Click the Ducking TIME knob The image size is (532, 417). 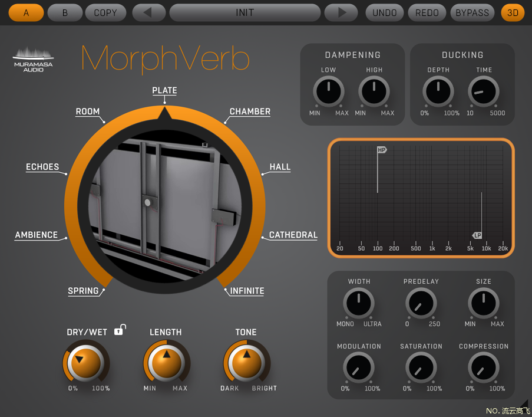484,91
